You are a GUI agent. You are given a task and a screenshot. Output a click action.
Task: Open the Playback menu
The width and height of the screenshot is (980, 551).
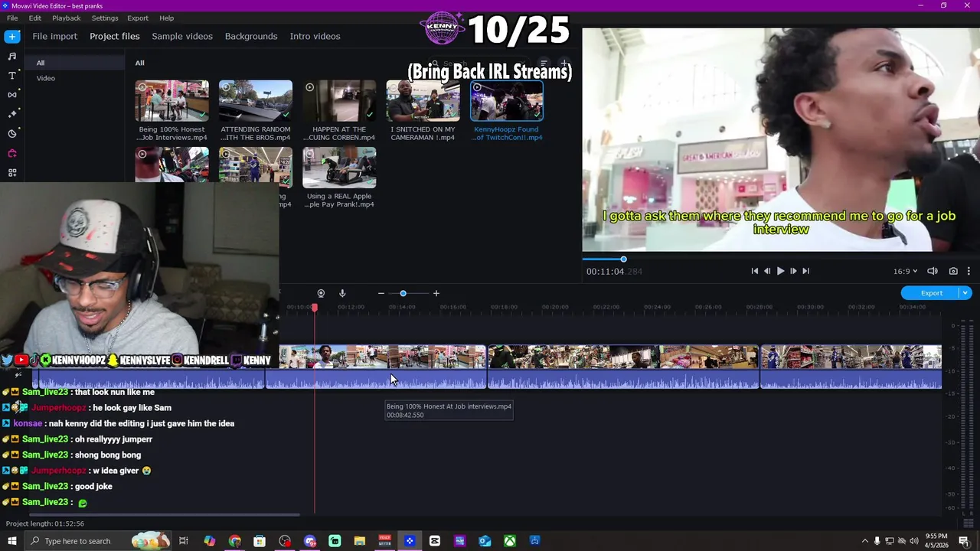(67, 18)
